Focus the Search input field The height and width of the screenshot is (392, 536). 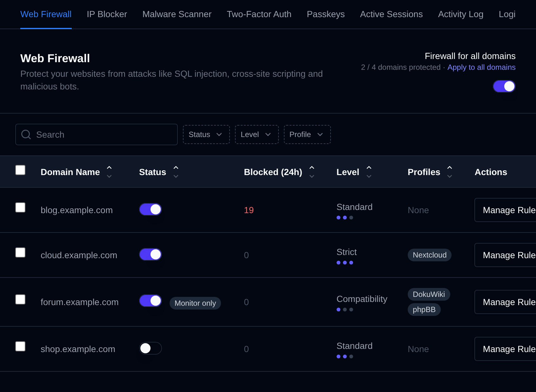pos(97,134)
